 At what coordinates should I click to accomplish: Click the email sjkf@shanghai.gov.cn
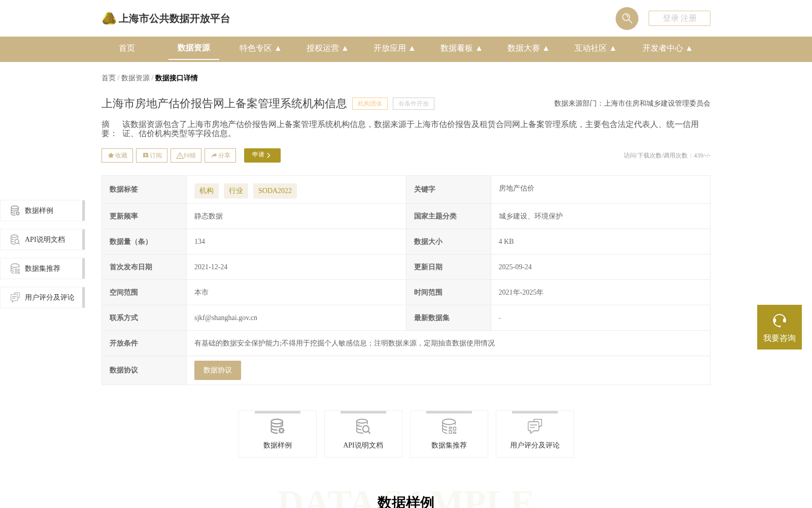(x=226, y=318)
